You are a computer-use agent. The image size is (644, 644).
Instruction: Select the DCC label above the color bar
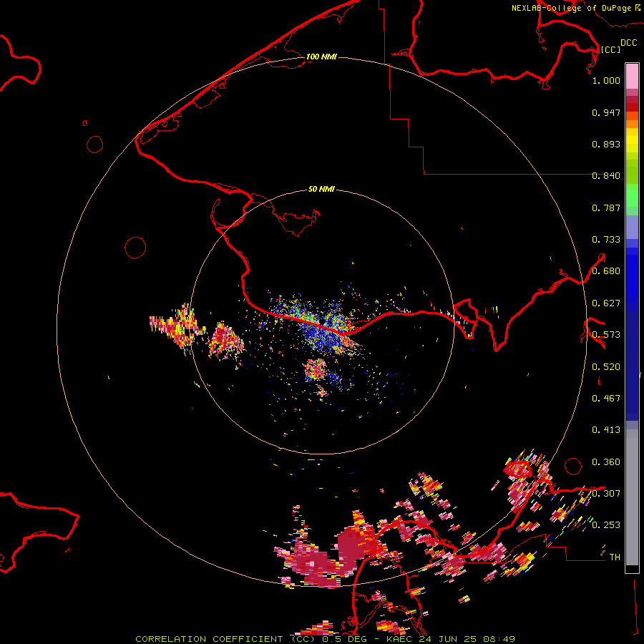(x=628, y=43)
